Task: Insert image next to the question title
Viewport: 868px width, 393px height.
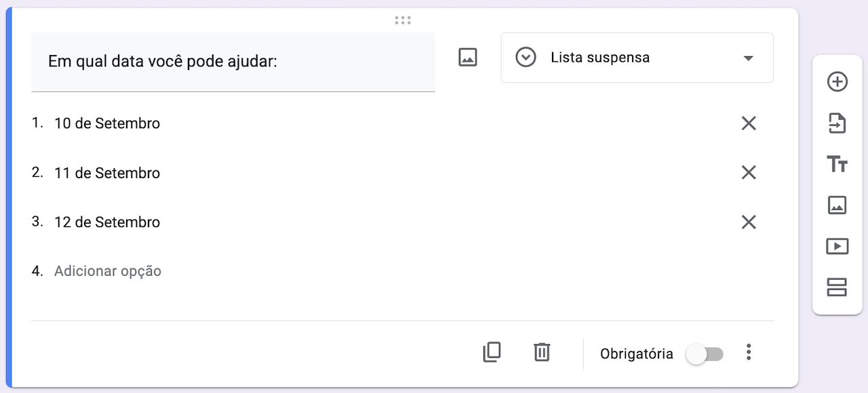Action: 468,58
